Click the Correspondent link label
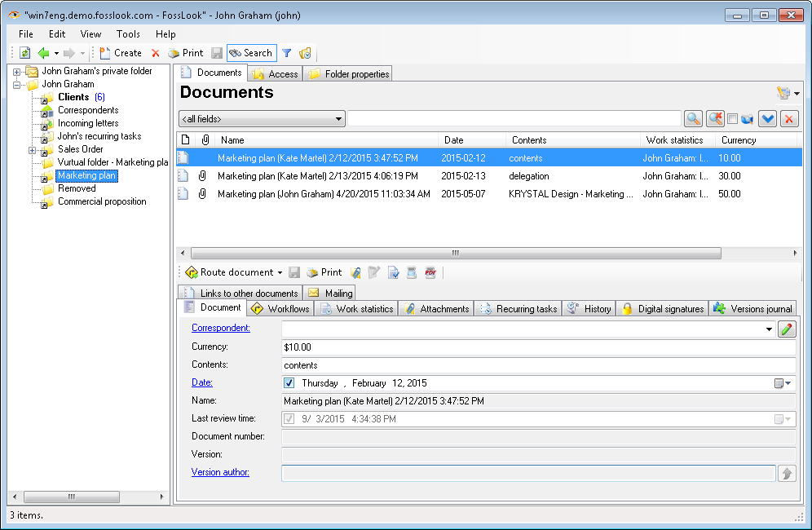 (x=220, y=328)
